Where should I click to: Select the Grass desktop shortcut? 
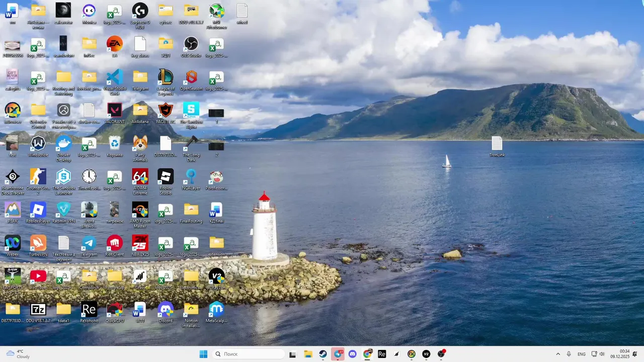click(140, 279)
